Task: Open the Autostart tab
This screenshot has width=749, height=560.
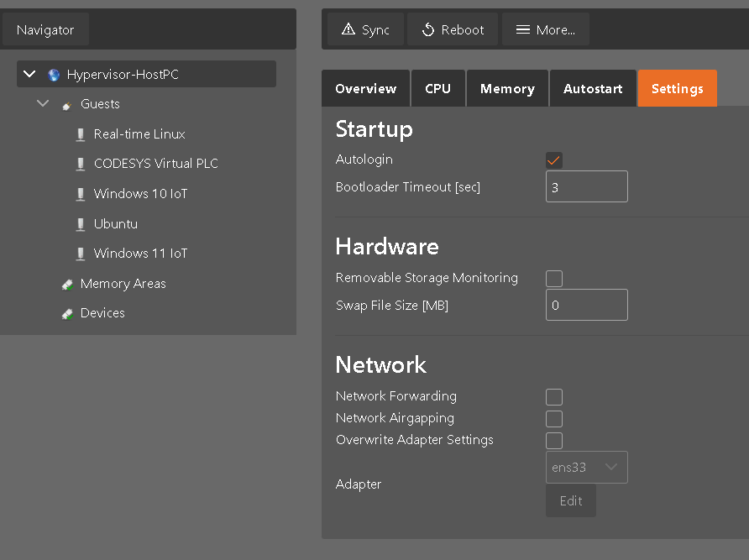Action: 593,87
